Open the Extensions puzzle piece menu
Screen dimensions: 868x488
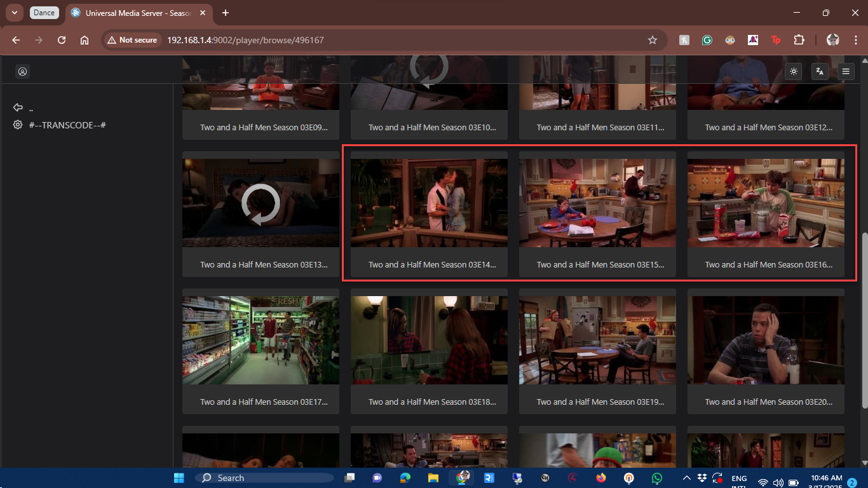799,40
